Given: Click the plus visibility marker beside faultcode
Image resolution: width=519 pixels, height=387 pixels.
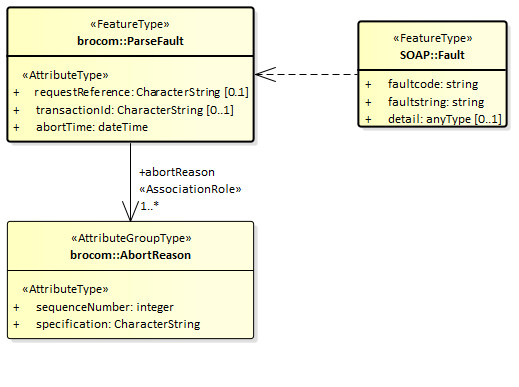Looking at the screenshot, I should coord(368,84).
